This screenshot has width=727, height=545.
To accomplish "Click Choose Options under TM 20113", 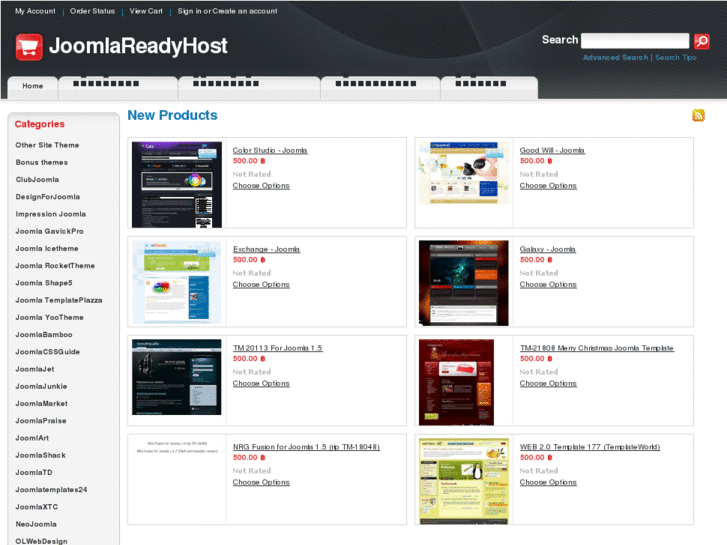I will click(261, 383).
